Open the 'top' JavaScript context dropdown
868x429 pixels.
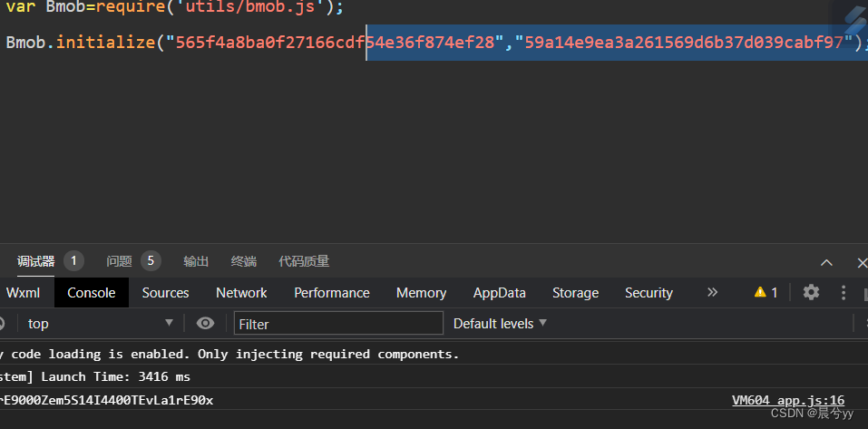pos(100,323)
